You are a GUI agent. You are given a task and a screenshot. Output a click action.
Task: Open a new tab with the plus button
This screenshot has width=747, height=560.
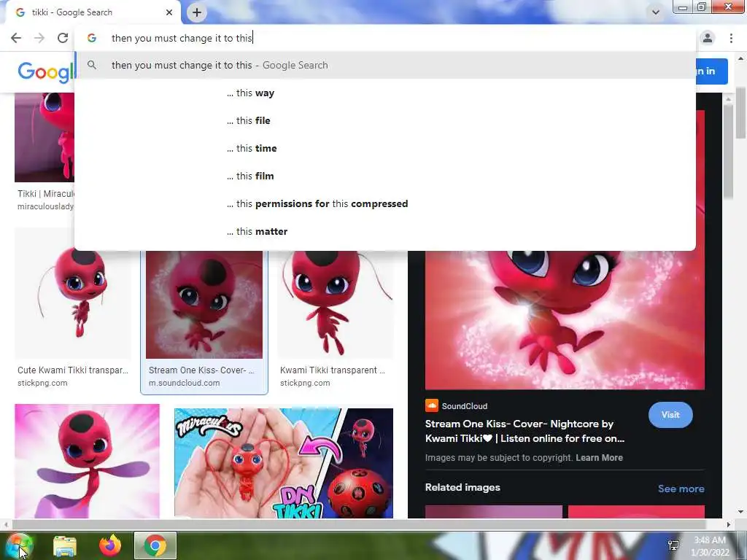[x=197, y=12]
